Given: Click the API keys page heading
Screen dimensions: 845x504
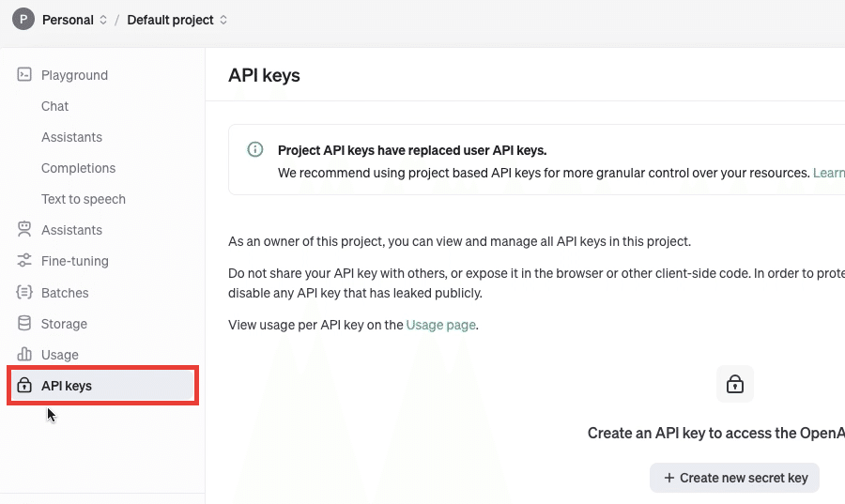Looking at the screenshot, I should (x=264, y=75).
